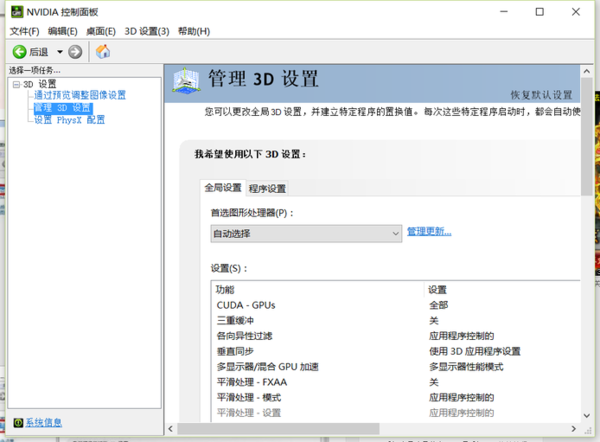This screenshot has width=600, height=442.
Task: Click the 管理更新... link
Action: click(x=429, y=232)
